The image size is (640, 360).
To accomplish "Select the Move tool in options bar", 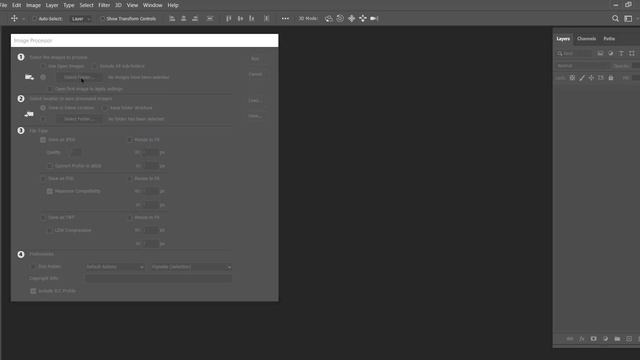I will (x=14, y=18).
